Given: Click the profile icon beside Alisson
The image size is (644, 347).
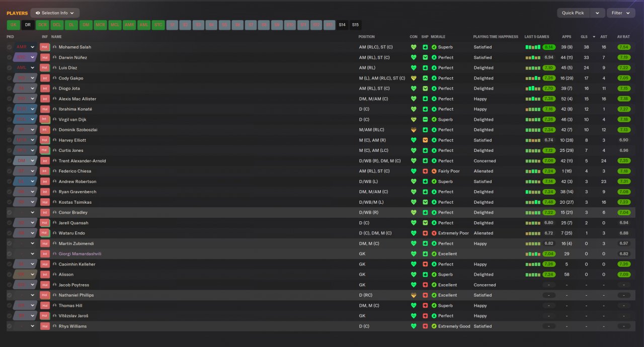Looking at the screenshot, I should coord(54,275).
